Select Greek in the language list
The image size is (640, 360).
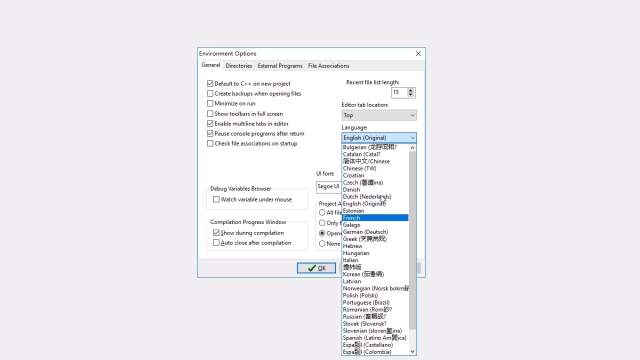point(375,239)
